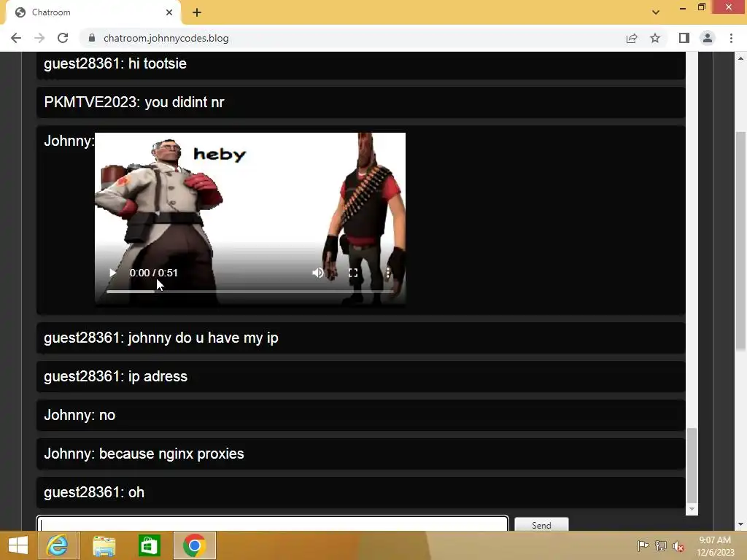
Task: Select message 'guest28361: oh'
Action: pos(360,492)
